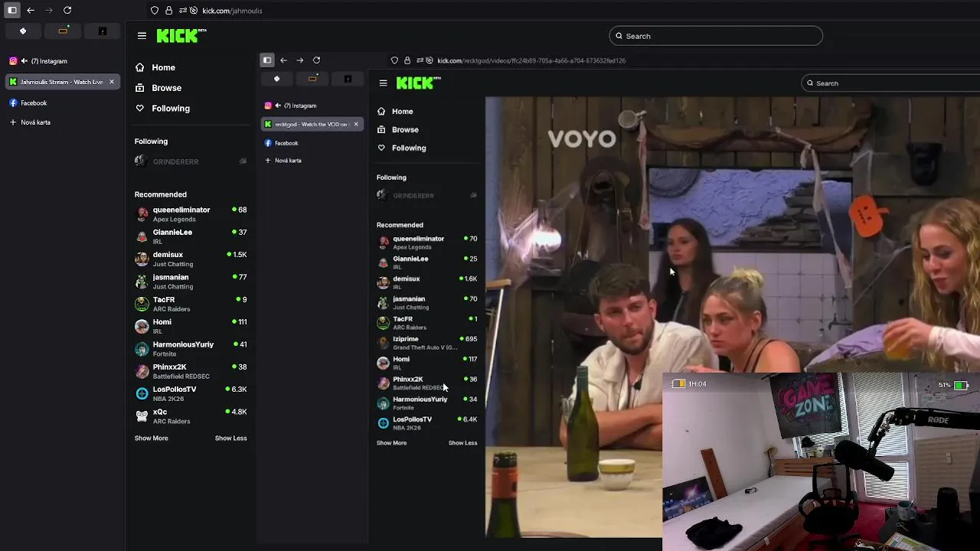
Task: Click shield icon in inner browser address bar
Action: 394,60
